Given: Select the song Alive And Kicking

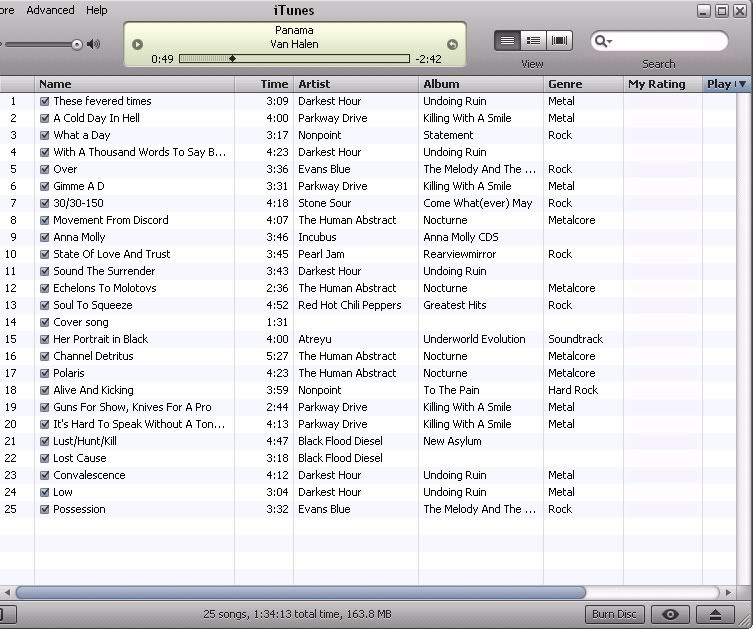Looking at the screenshot, I should [94, 390].
